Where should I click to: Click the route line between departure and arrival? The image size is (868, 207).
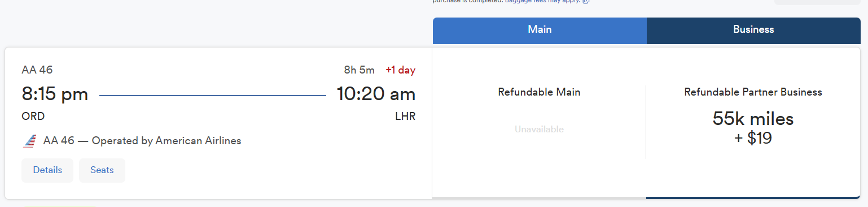(x=213, y=96)
